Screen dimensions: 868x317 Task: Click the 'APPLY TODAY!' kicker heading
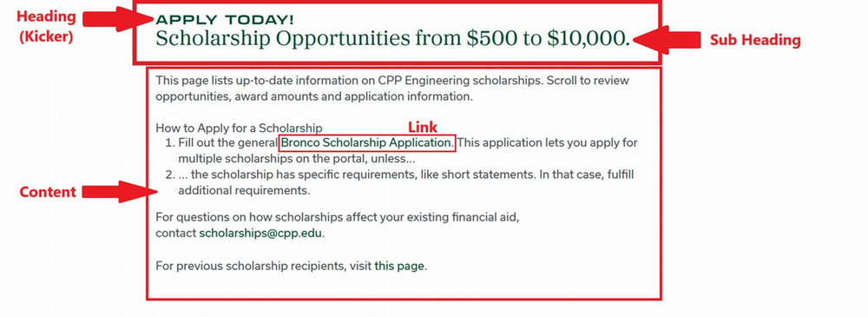(225, 20)
